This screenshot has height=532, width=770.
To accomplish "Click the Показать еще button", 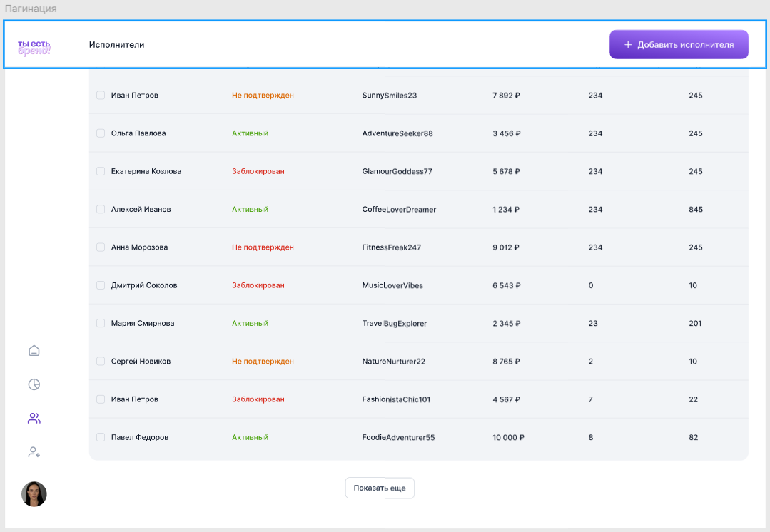I will 380,488.
